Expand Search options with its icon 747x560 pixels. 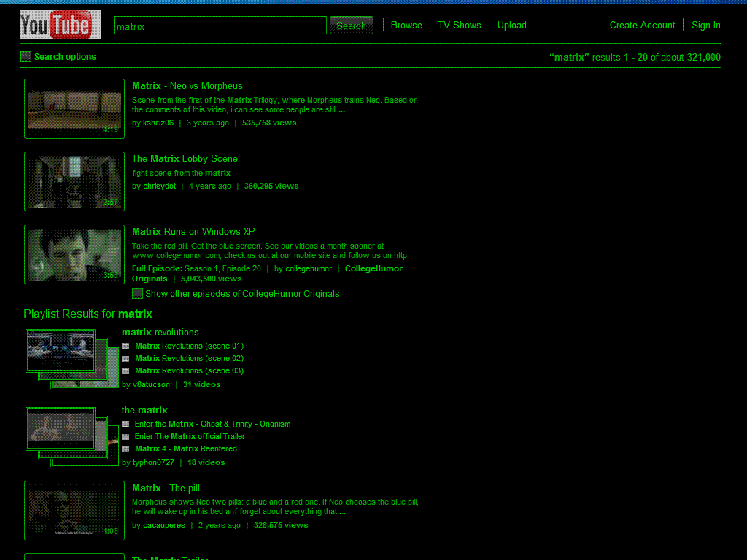(26, 57)
